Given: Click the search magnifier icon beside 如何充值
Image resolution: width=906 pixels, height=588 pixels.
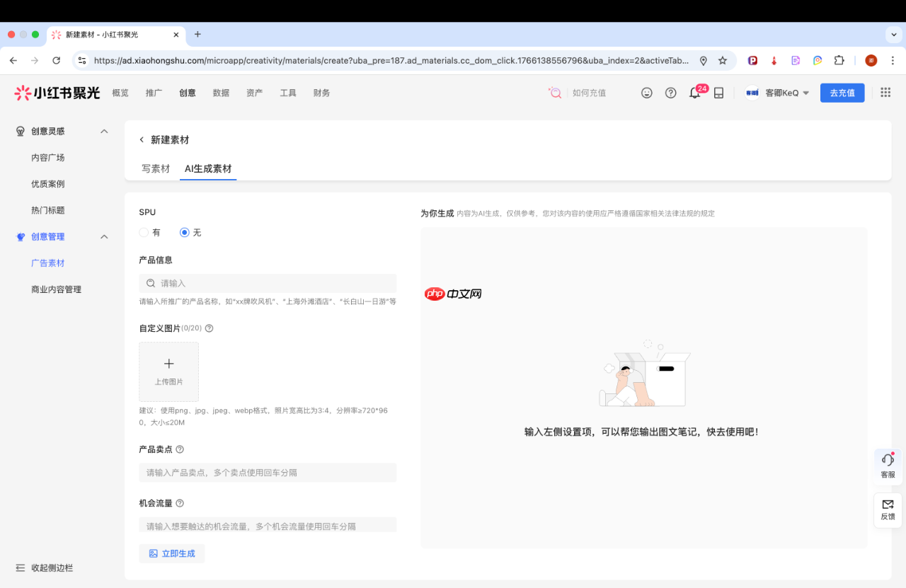Looking at the screenshot, I should pyautogui.click(x=555, y=93).
